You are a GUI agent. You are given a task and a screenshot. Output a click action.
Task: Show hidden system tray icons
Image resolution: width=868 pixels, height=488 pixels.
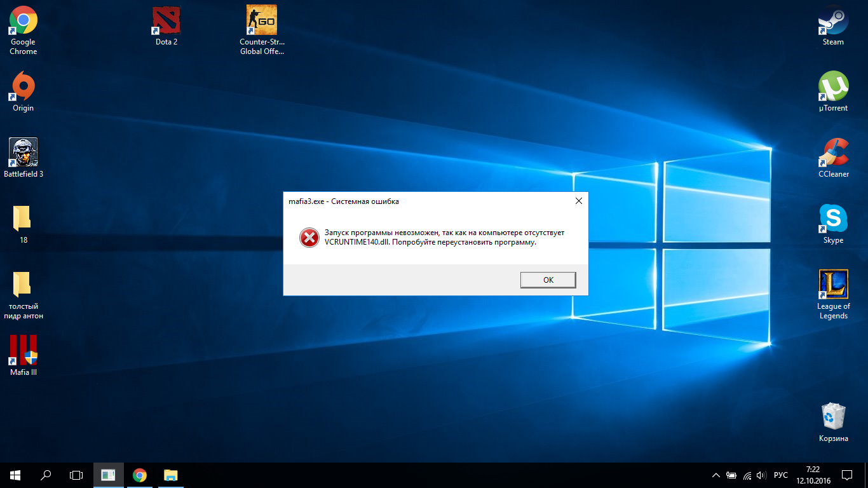coord(716,475)
